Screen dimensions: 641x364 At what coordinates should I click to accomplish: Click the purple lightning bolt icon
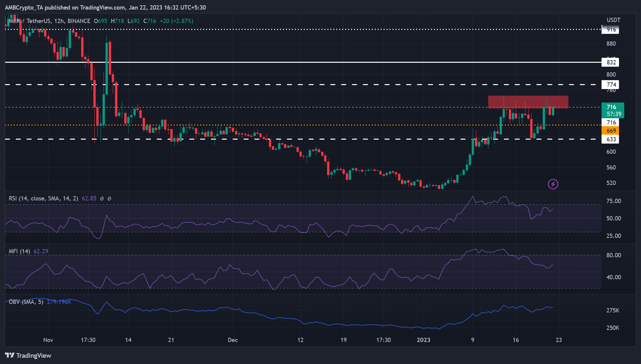point(553,184)
